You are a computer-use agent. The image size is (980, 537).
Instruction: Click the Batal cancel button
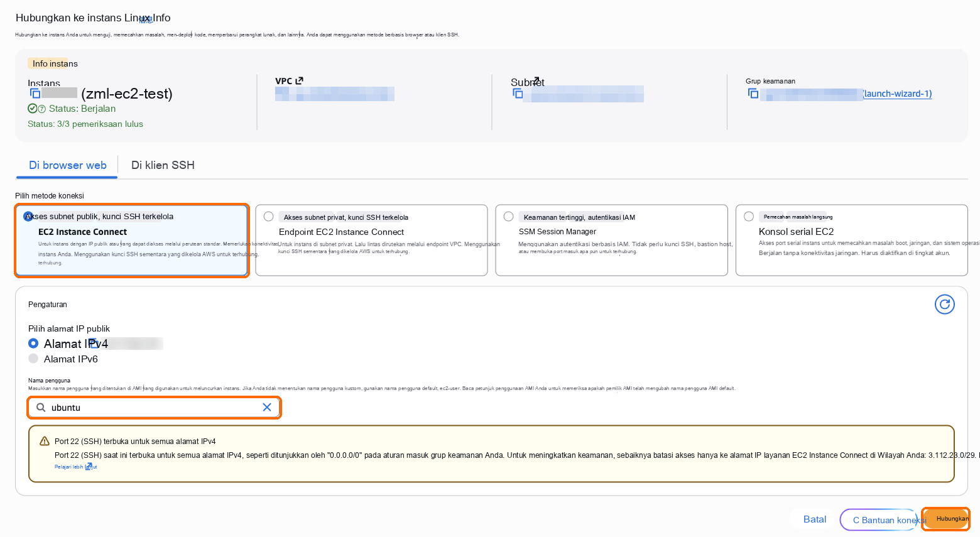click(815, 519)
